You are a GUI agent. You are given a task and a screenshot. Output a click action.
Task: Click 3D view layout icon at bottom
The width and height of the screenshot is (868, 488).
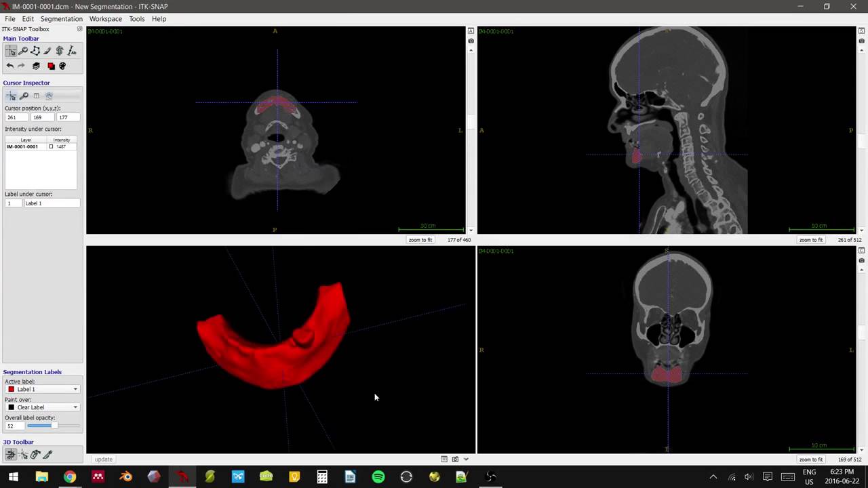[x=444, y=459]
